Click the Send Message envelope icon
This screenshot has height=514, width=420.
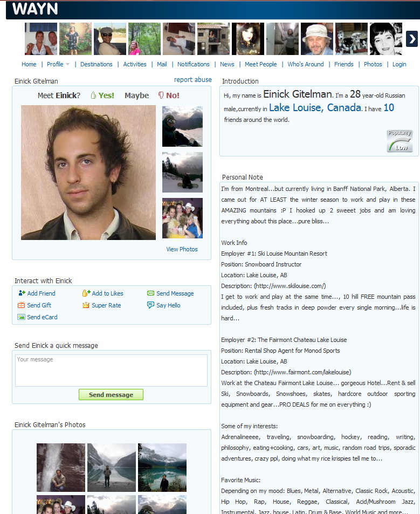click(151, 293)
